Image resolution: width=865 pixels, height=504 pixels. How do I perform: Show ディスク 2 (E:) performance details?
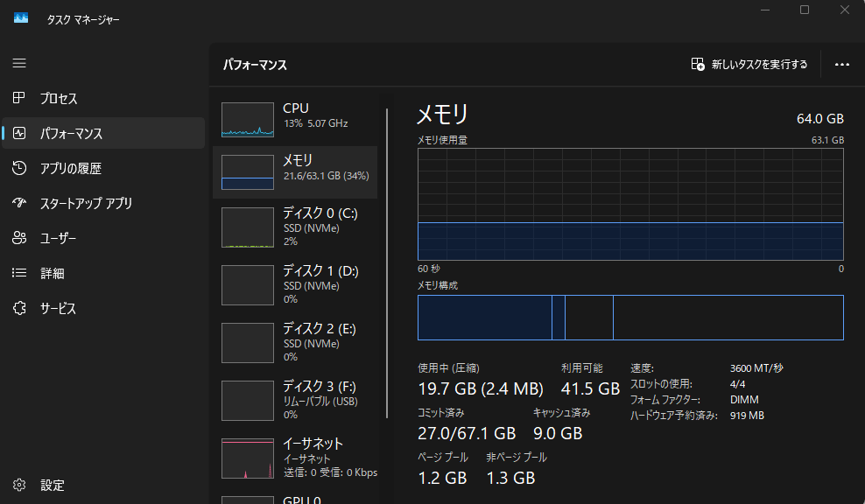coord(296,342)
